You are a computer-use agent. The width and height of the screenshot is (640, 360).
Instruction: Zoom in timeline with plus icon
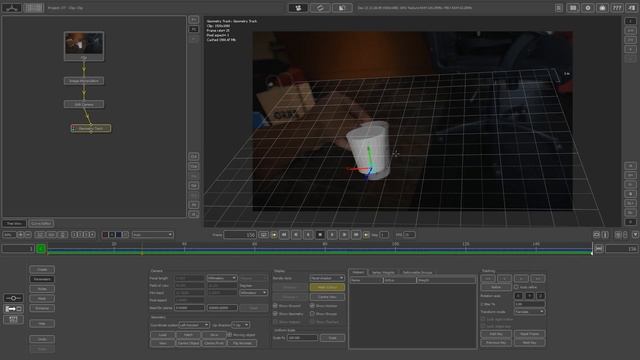click(x=20, y=235)
